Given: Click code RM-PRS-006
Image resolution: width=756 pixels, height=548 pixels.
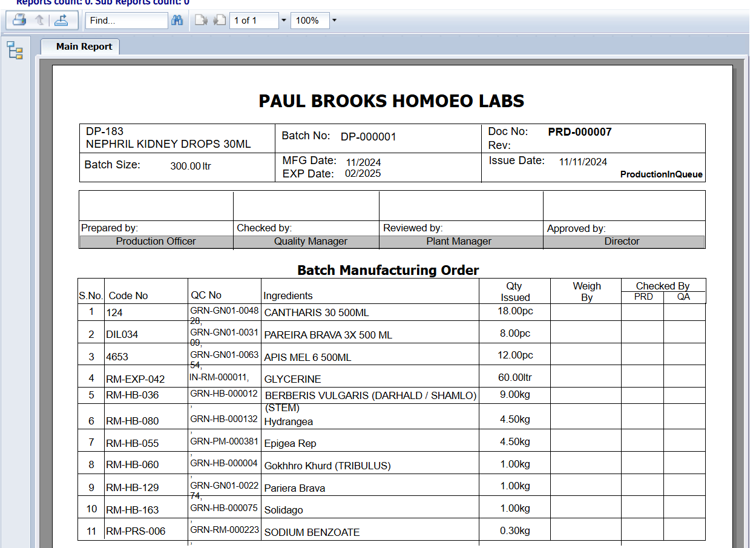Looking at the screenshot, I should click(x=136, y=532).
